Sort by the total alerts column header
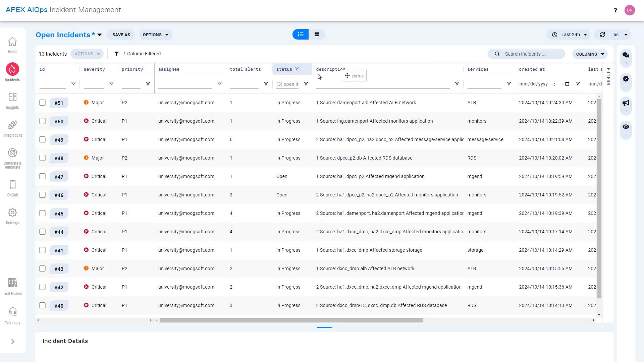Viewport: 644px width, 362px height. (245, 69)
